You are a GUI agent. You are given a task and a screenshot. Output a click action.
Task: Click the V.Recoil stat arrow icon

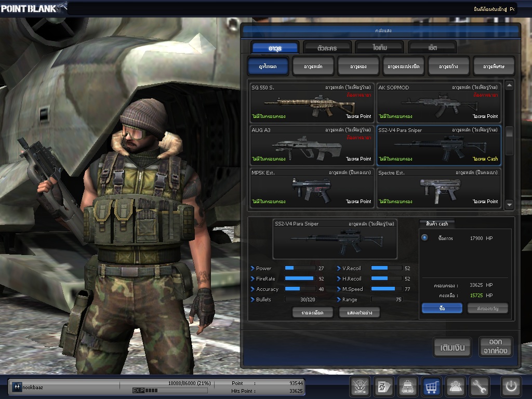pyautogui.click(x=339, y=269)
